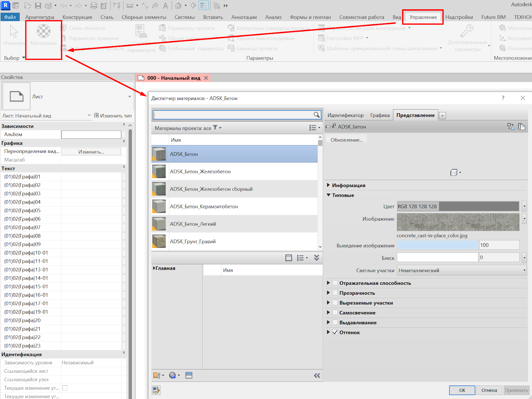The width and height of the screenshot is (532, 399).
Task: Open the preview scene options dropdown
Action: point(456,172)
